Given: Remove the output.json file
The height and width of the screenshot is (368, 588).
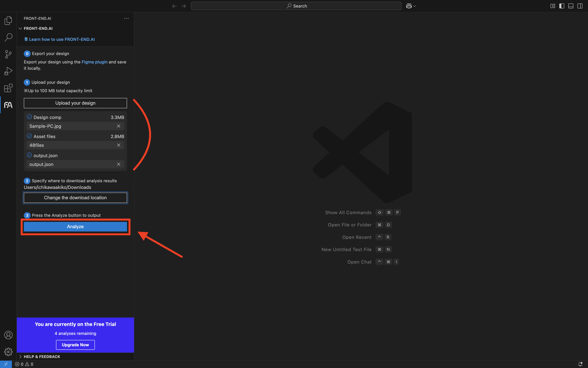Looking at the screenshot, I should 119,164.
